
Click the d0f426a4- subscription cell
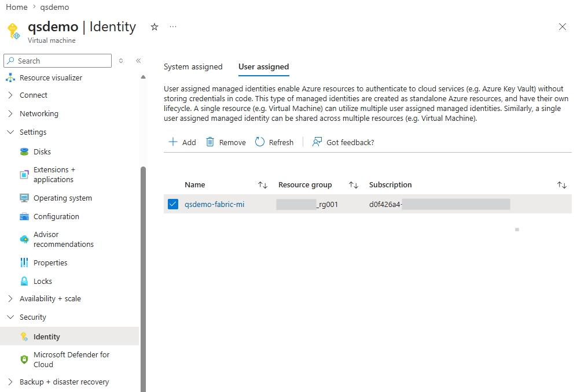click(439, 204)
